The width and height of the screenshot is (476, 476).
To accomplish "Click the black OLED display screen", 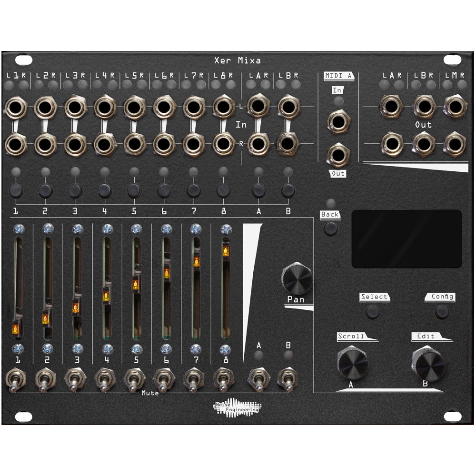I will (x=407, y=239).
